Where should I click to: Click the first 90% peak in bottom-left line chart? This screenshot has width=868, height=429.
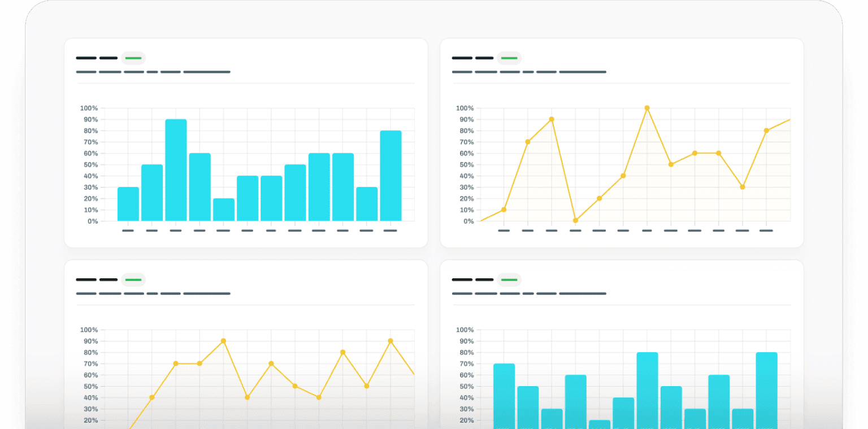tap(223, 341)
